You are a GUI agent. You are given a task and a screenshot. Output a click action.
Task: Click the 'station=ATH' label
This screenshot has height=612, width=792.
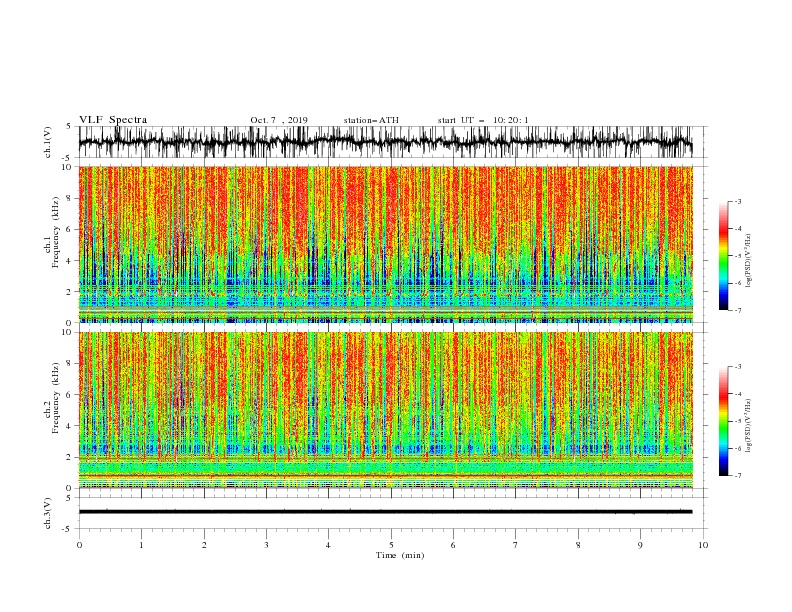pyautogui.click(x=371, y=120)
